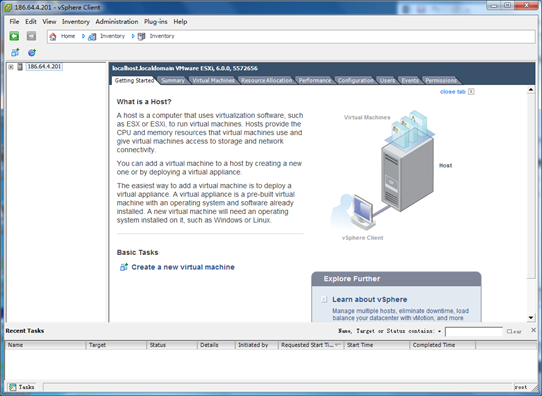
Task: Click the Requested Start Time sort arrow
Action: click(338, 345)
